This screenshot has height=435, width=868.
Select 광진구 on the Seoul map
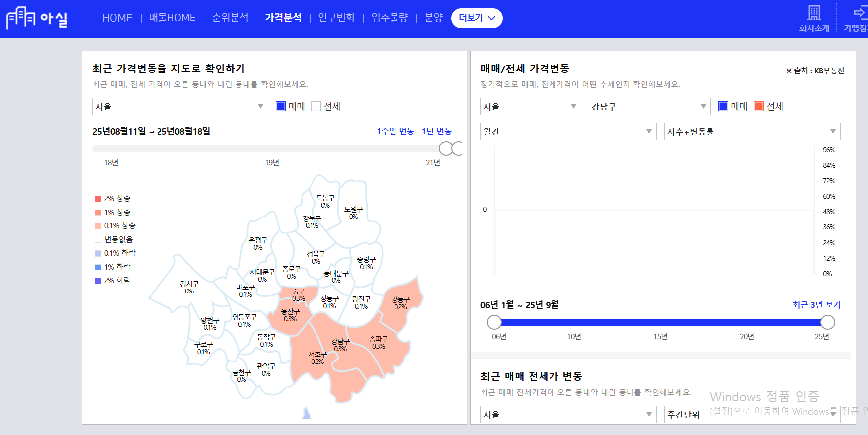pos(361,302)
